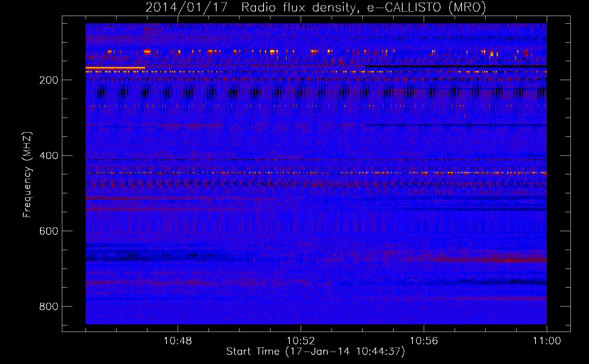The height and width of the screenshot is (364, 589).
Task: Click the 'Start Time (17-Jan-14 10:44:37)' axis label
Action: pos(316,352)
